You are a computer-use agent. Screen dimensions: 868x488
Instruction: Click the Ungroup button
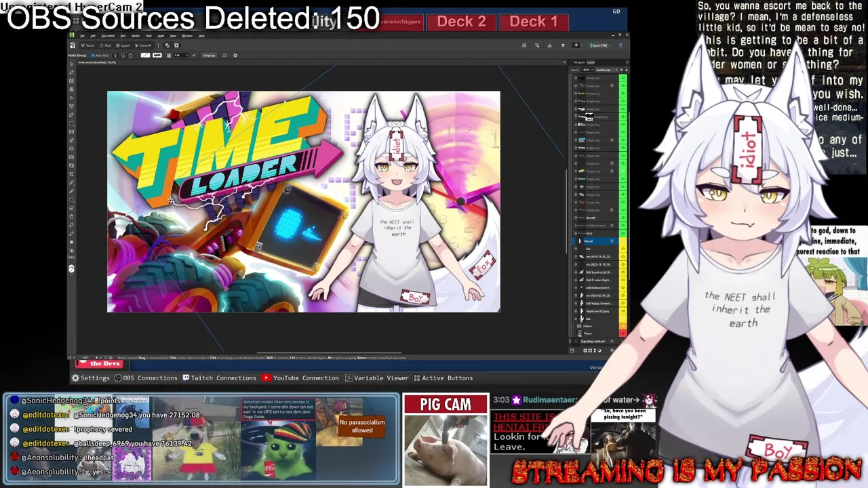click(x=209, y=56)
